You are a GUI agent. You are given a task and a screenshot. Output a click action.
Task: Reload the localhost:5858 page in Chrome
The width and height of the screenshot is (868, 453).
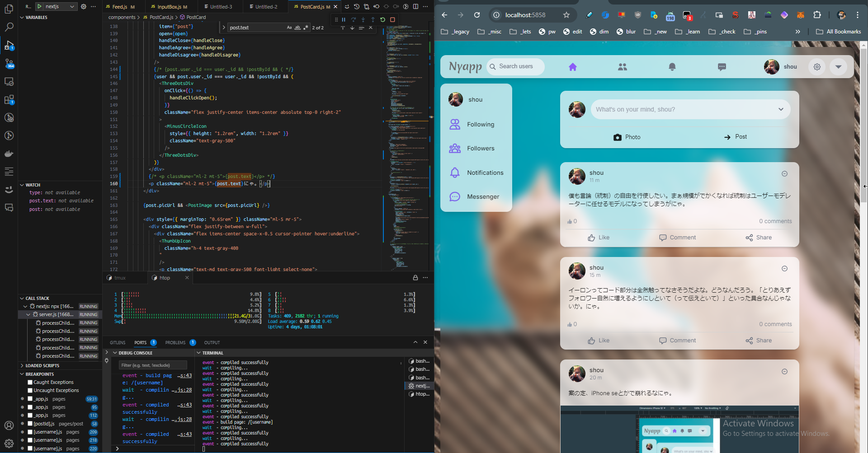(x=477, y=15)
